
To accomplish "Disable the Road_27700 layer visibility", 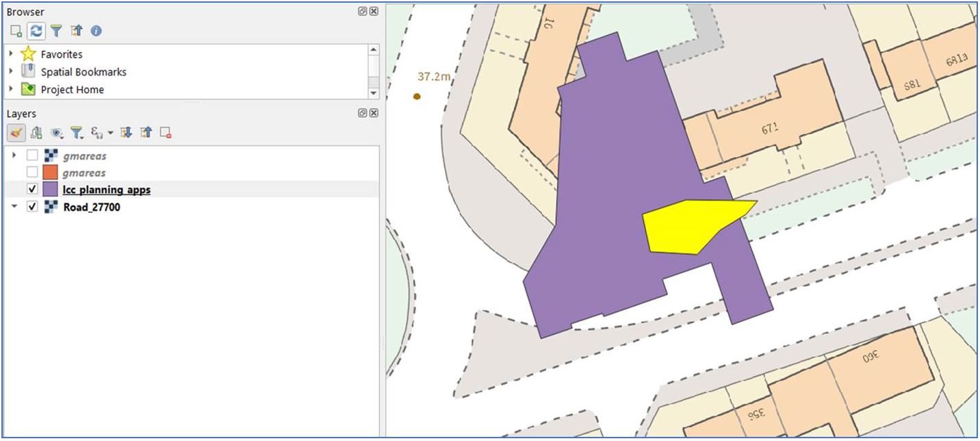I will 31,207.
